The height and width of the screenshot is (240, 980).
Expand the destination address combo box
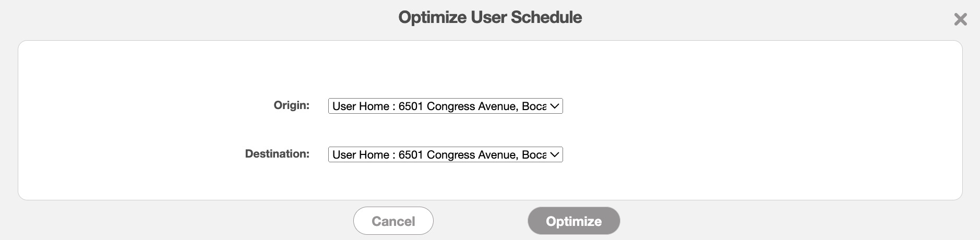(445, 154)
